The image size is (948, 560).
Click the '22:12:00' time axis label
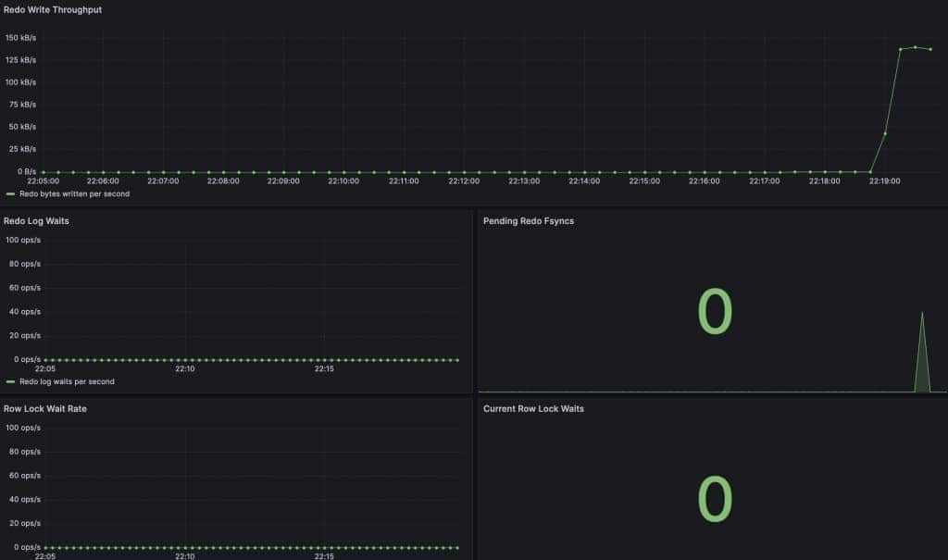click(464, 180)
